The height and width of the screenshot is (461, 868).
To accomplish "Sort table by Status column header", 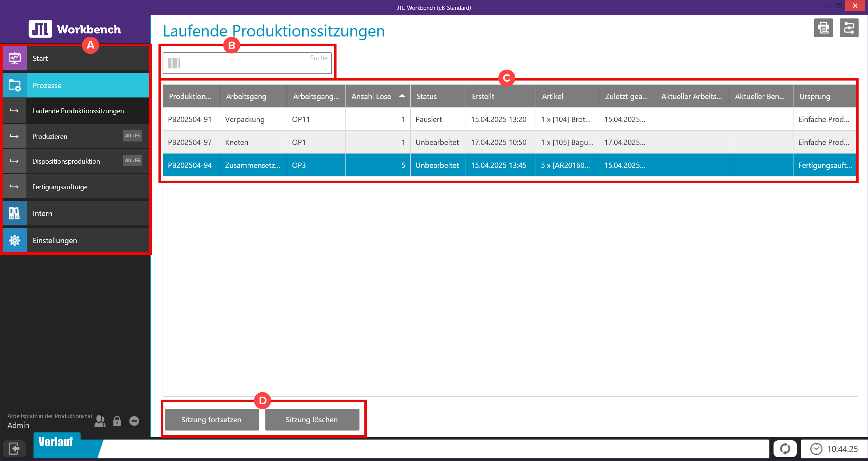I will [426, 96].
